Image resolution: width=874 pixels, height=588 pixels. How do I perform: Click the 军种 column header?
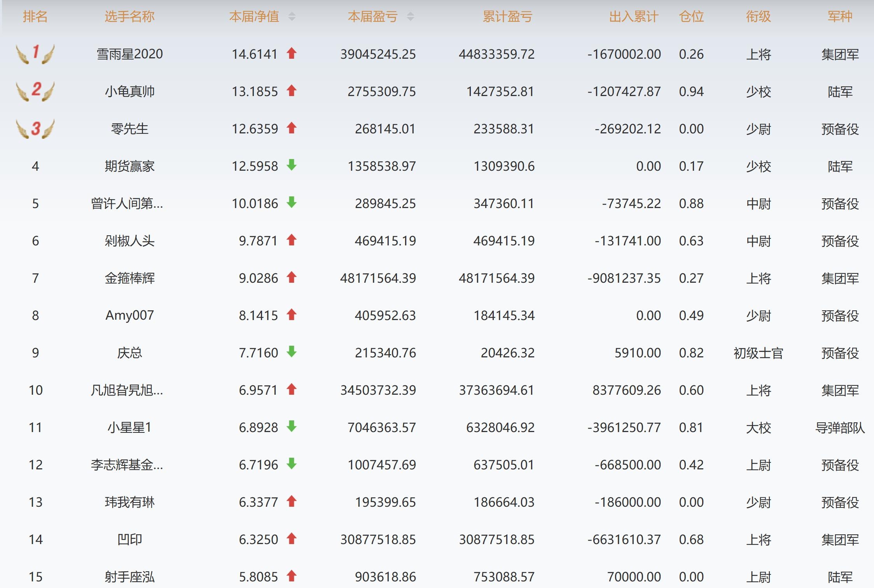(x=840, y=17)
